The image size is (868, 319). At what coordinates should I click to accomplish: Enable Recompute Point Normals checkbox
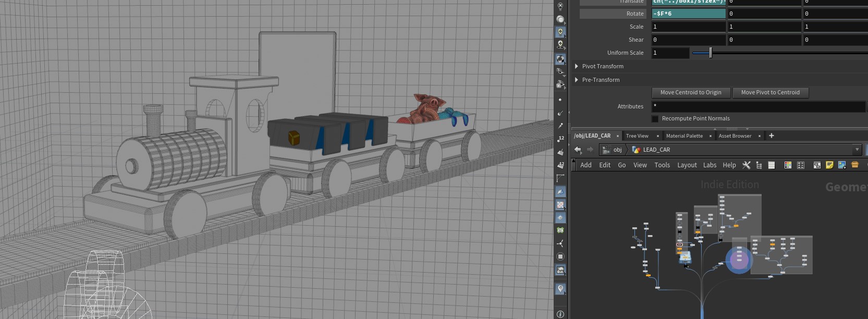coord(655,119)
